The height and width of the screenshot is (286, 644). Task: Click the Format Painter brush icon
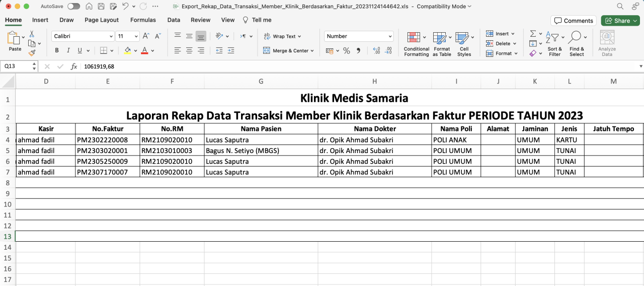(x=32, y=53)
